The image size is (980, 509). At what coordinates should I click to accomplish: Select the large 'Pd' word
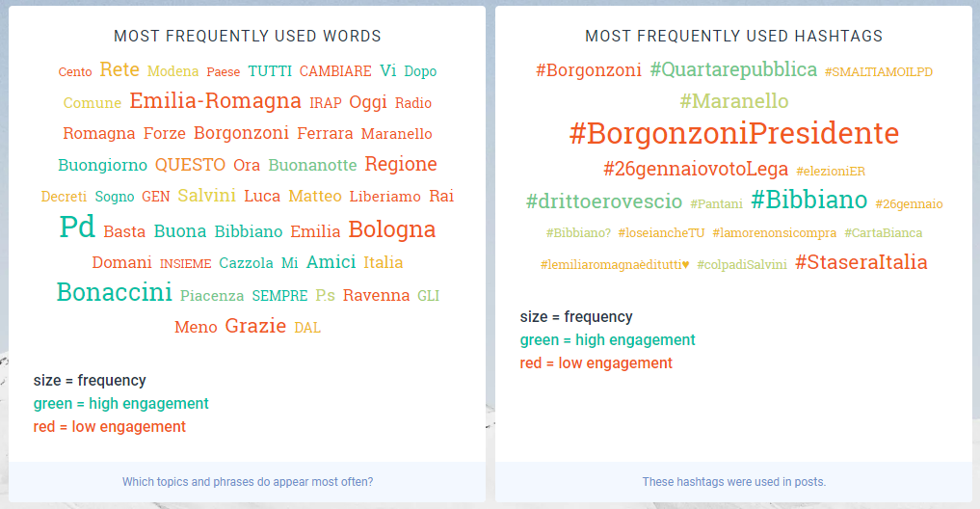click(x=77, y=228)
